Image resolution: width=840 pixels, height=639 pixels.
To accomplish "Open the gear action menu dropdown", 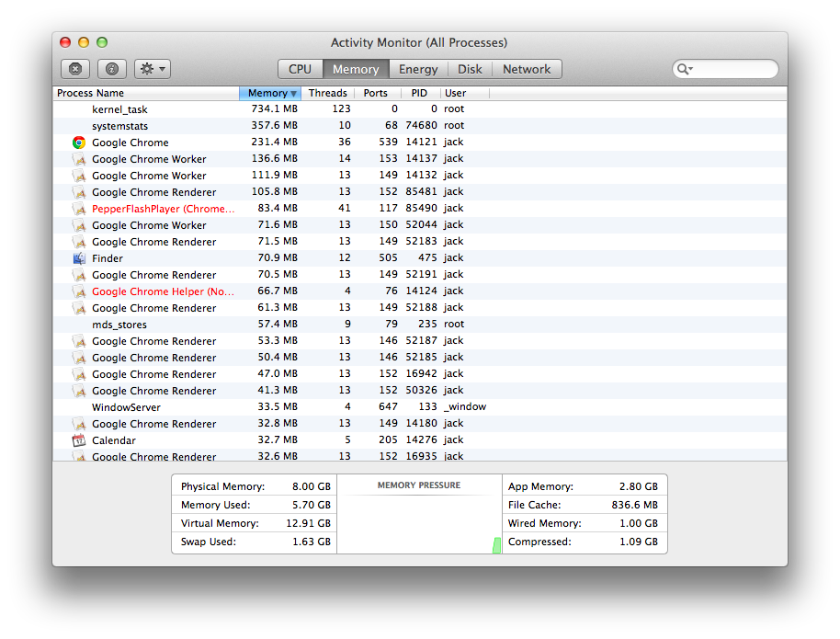I will (153, 69).
